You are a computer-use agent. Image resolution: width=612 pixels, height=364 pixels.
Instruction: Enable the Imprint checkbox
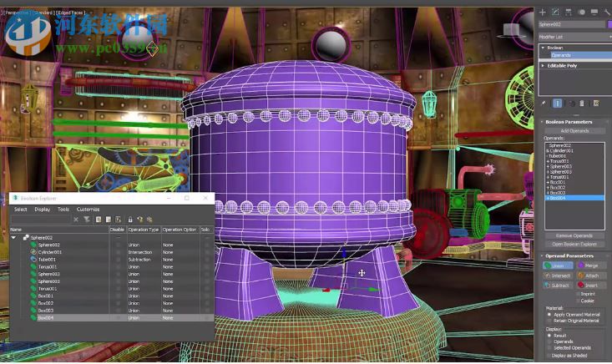pyautogui.click(x=577, y=294)
